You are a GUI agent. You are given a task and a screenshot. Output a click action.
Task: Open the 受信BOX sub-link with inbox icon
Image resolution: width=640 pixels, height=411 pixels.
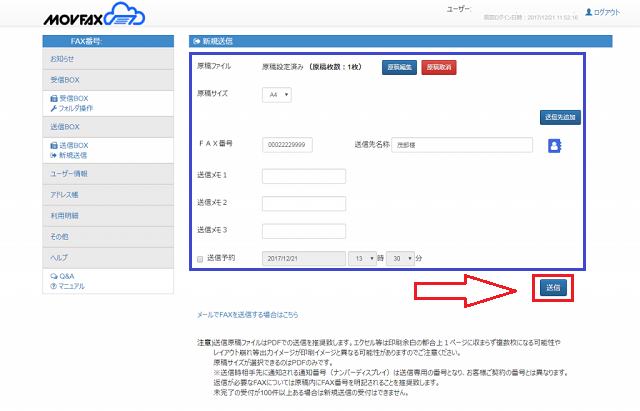coord(69,98)
